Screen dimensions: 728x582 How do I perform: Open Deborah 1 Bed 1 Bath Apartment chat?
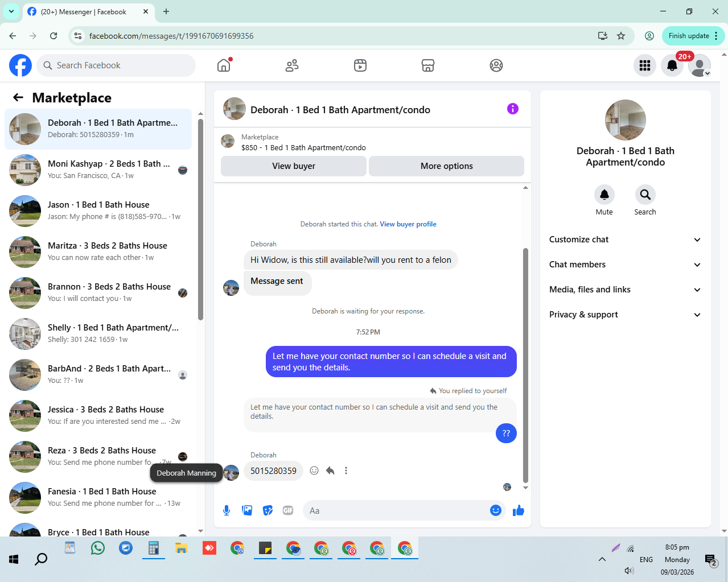(98, 129)
